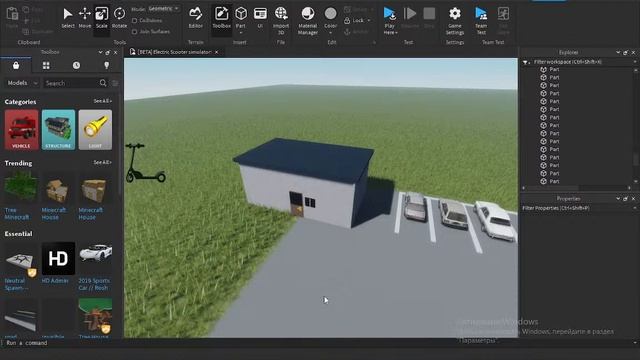
Task: Open the Neutral Spawn asset link
Action: pos(16,284)
